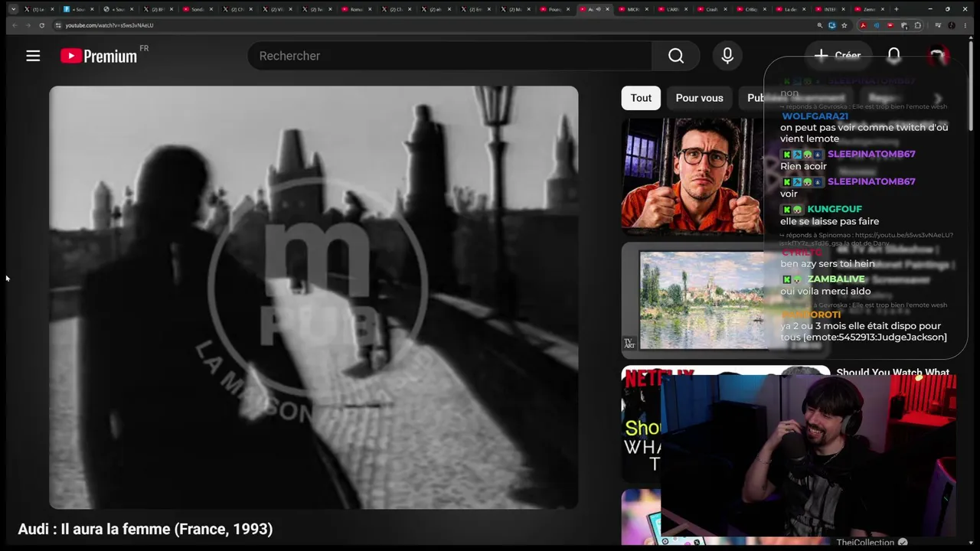Open the browser zoom magnifier icon
This screenshot has width=980, height=551.
819,25
